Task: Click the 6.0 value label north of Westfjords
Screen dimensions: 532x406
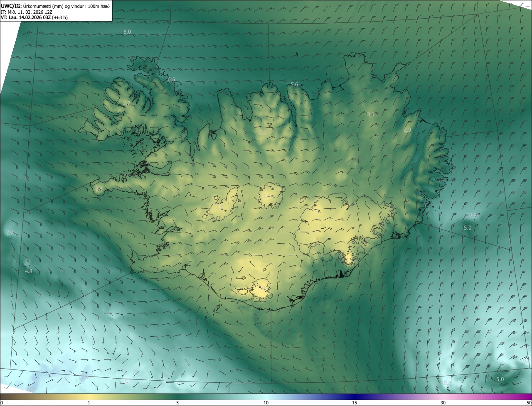Action: point(127,32)
